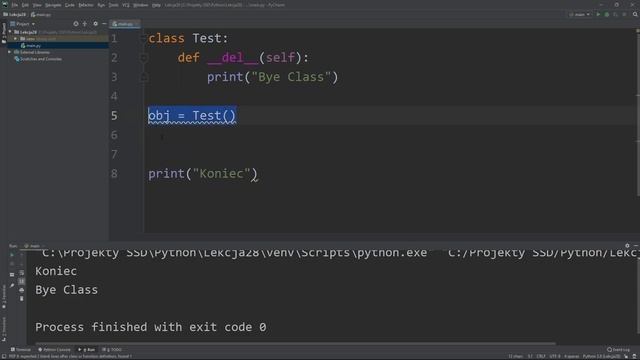Open the Edit menu

[25, 5]
